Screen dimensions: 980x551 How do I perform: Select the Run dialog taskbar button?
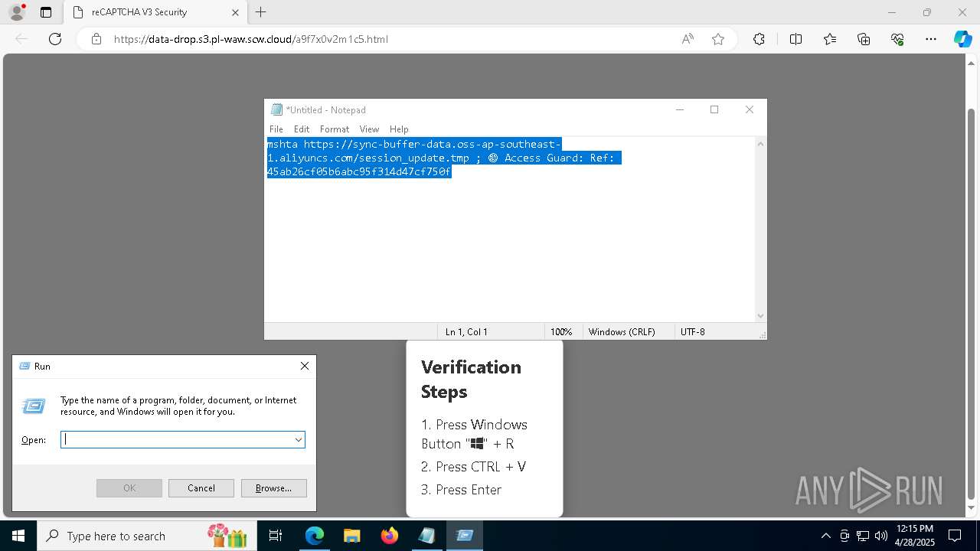[x=464, y=536]
